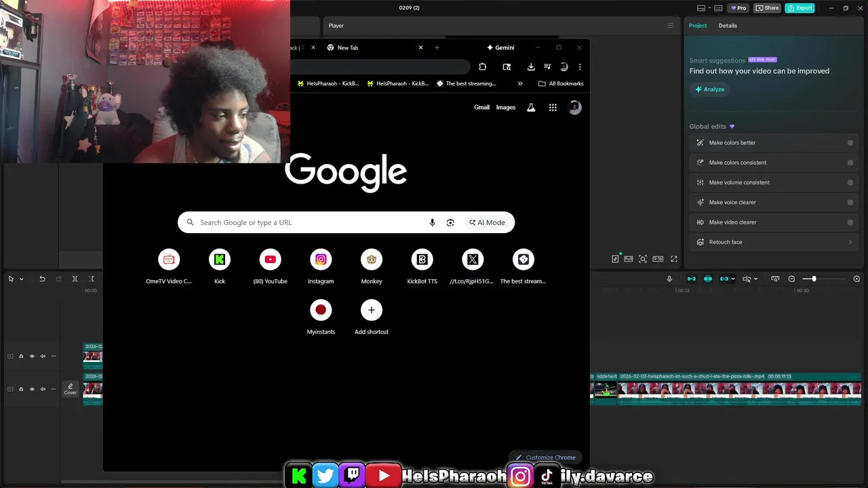Mute the upper video track
Viewport: 868px width, 488px height.
click(x=43, y=356)
